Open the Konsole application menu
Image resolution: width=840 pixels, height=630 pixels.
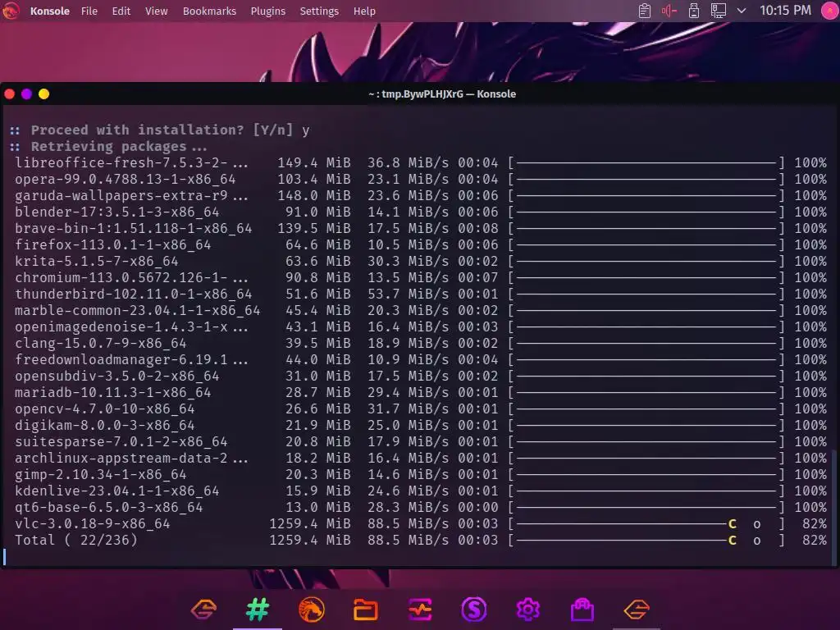point(50,11)
